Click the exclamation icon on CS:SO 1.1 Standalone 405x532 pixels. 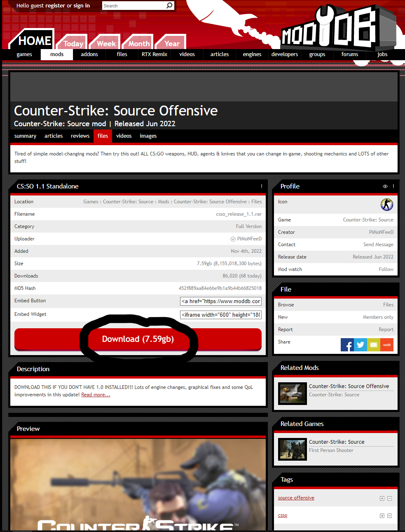262,186
